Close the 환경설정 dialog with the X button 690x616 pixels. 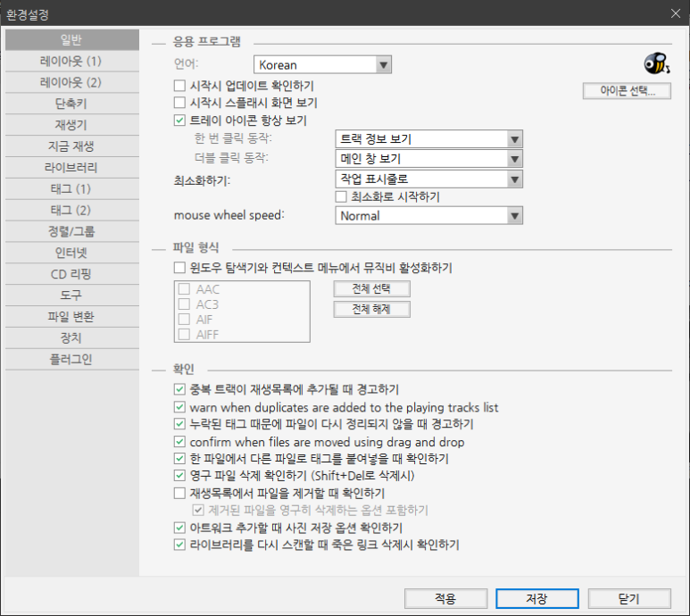coord(676,13)
